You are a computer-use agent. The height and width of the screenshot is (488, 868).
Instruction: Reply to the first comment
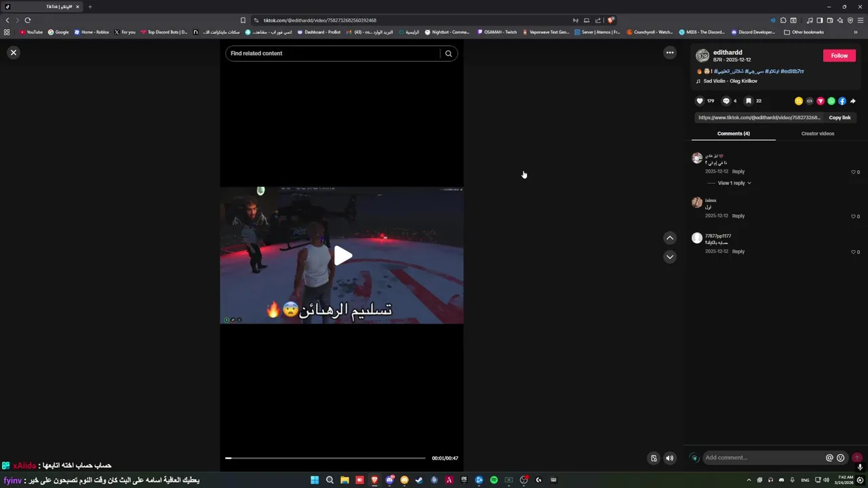tap(738, 171)
